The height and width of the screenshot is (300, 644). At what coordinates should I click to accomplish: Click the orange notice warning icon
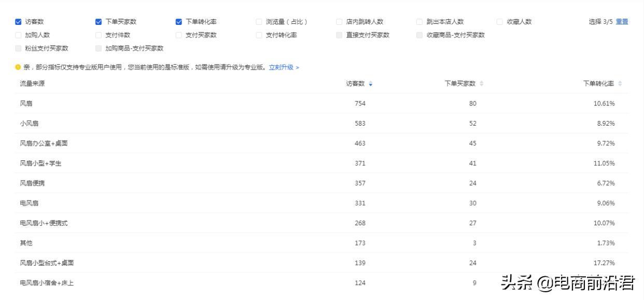[x=18, y=67]
